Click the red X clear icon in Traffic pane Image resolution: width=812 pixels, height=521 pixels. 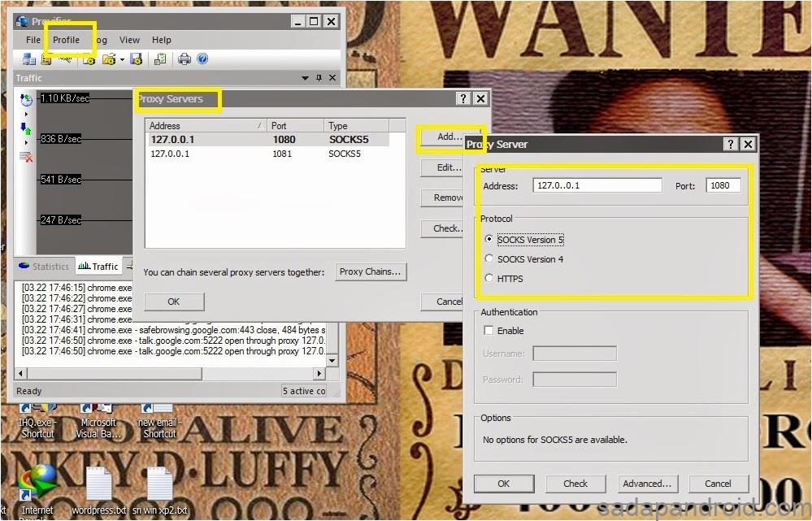tap(26, 156)
